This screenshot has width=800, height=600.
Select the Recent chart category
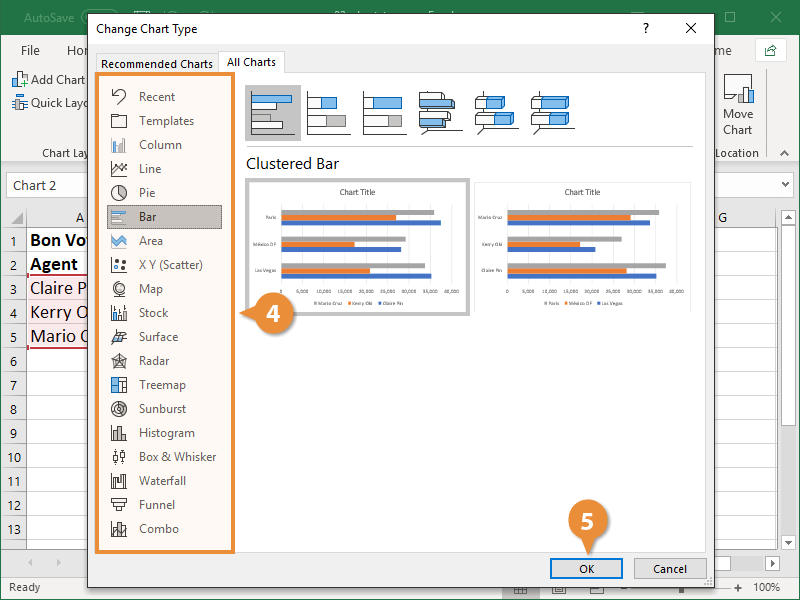pyautogui.click(x=164, y=96)
